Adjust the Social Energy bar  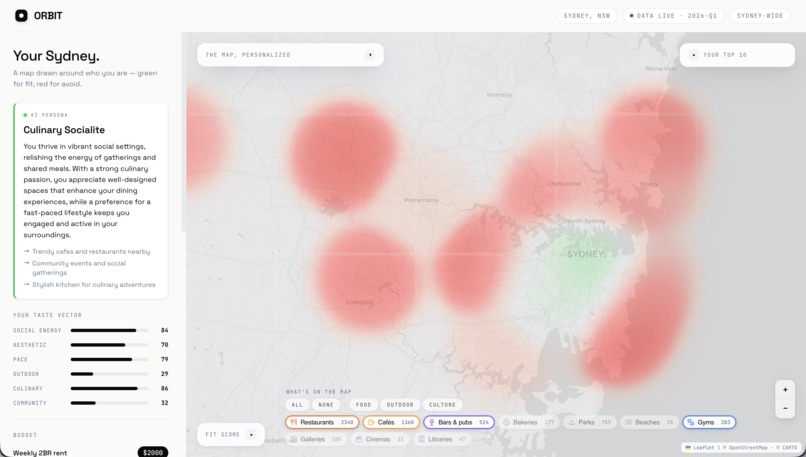[109, 331]
